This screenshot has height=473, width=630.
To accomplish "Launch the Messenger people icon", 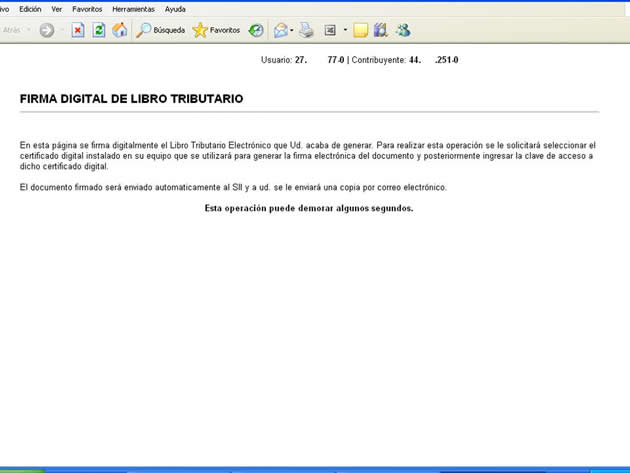I will 403,30.
